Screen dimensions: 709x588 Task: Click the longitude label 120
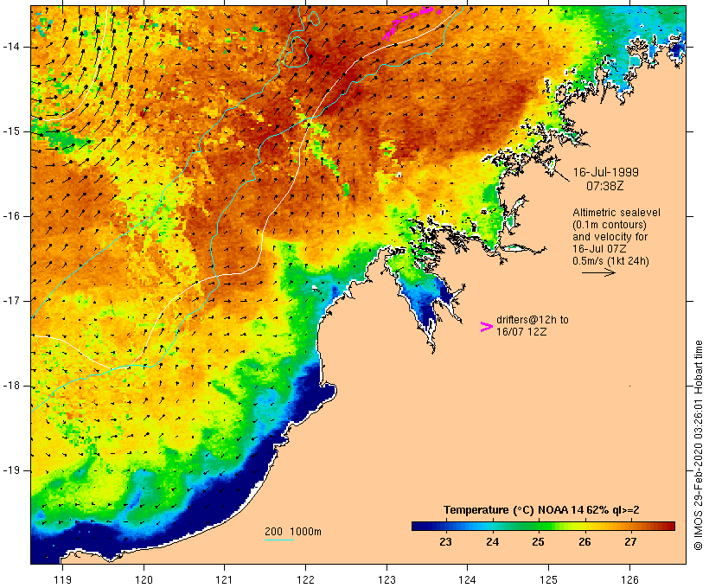(x=144, y=579)
